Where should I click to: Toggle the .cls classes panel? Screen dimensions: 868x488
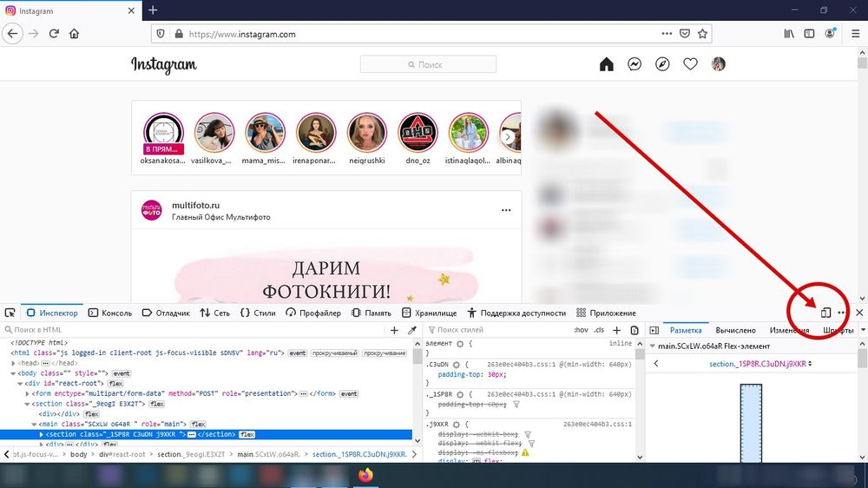[600, 330]
